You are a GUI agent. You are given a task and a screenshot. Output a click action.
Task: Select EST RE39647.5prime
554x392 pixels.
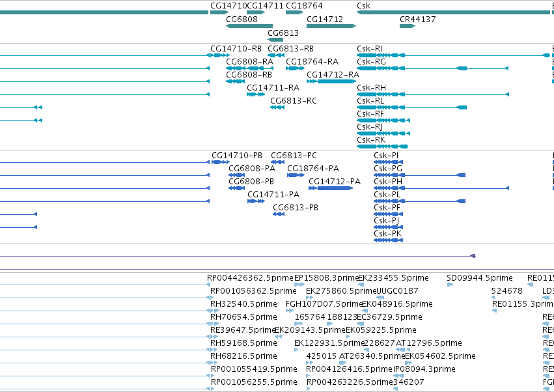pyautogui.click(x=214, y=337)
